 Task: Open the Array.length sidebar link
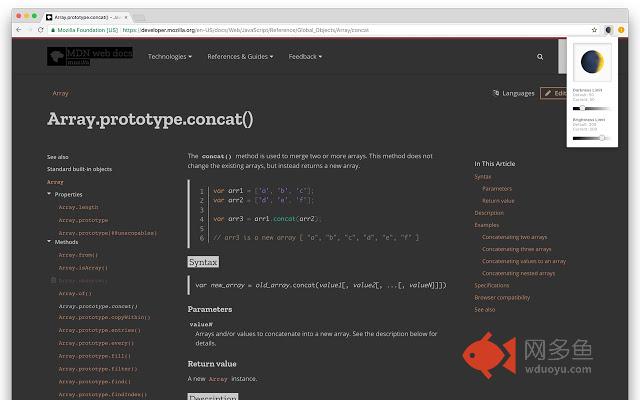pyautogui.click(x=78, y=207)
